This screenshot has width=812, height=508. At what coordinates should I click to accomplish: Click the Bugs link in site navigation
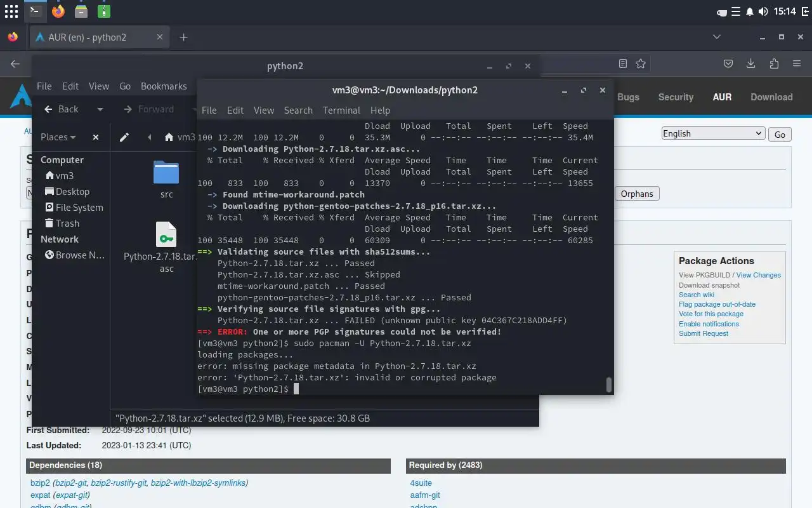(x=628, y=97)
